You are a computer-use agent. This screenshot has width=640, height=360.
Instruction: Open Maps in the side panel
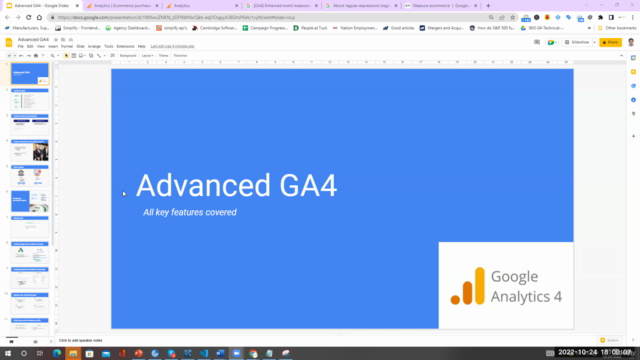[x=633, y=113]
